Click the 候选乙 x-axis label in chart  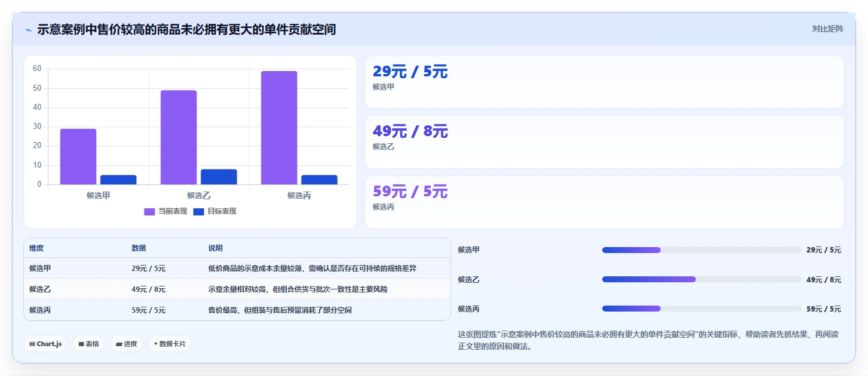(198, 195)
